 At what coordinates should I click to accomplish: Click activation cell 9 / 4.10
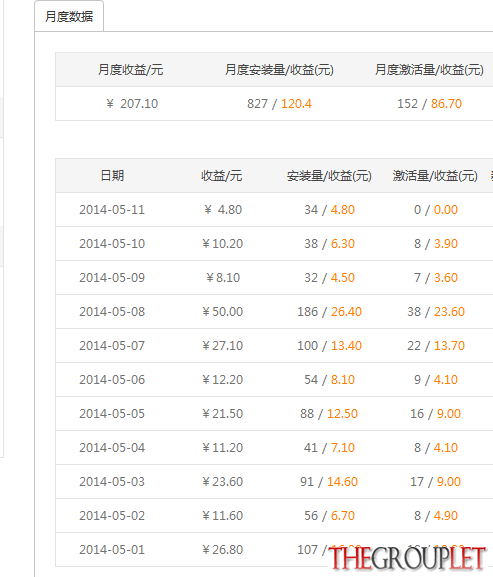[436, 380]
